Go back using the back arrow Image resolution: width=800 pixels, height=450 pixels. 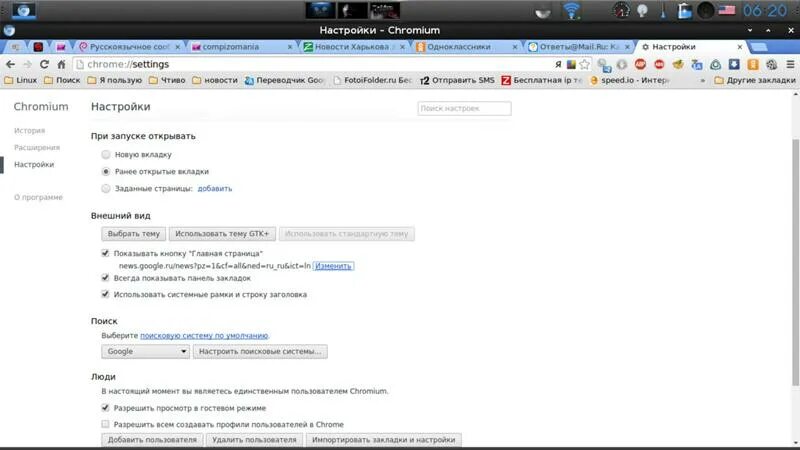tap(10, 64)
